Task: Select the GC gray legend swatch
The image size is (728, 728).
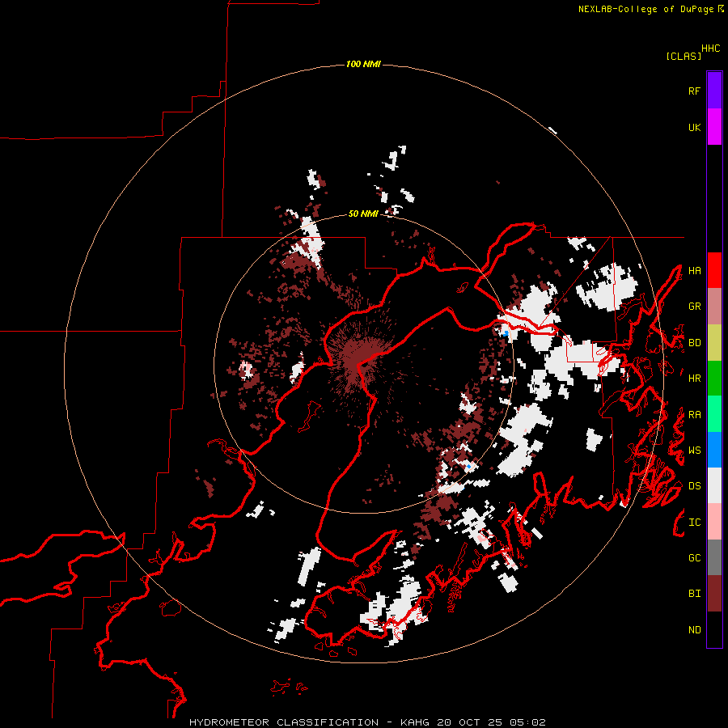Action: point(714,557)
